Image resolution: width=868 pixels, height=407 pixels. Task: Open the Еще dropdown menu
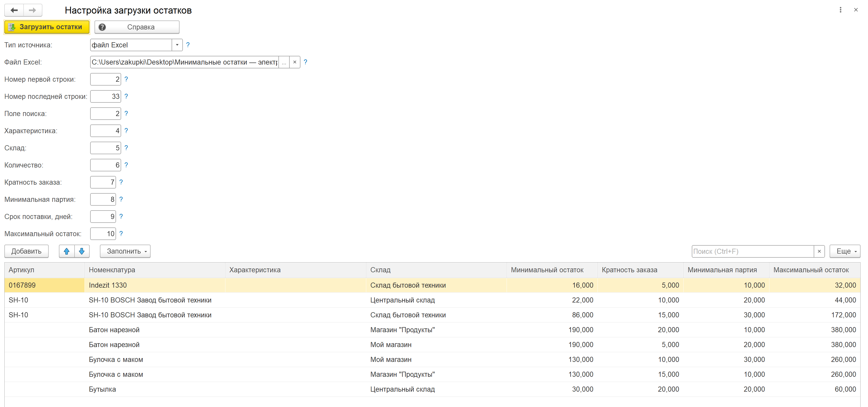click(845, 251)
